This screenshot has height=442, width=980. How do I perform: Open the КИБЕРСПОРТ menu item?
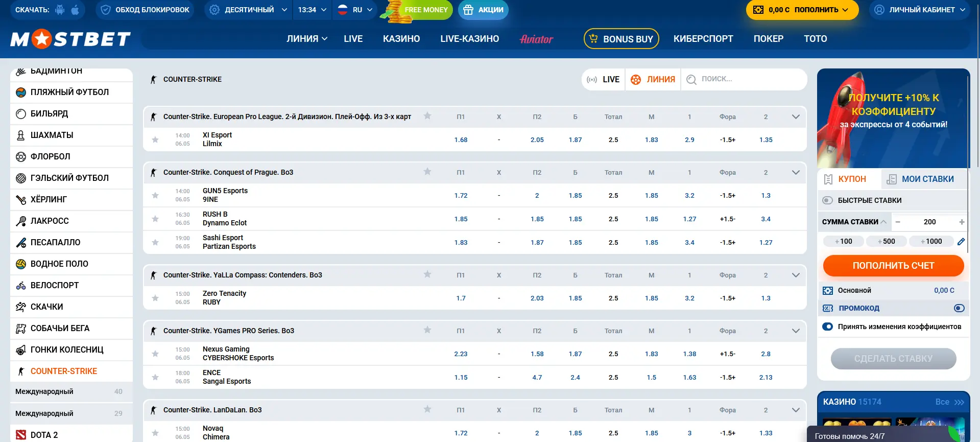coord(703,39)
